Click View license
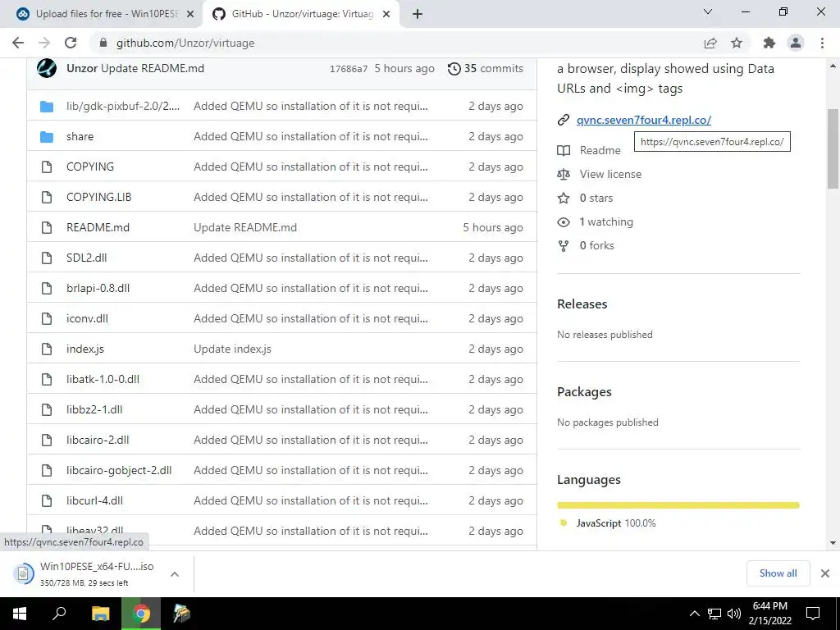This screenshot has width=840, height=630. click(x=610, y=174)
